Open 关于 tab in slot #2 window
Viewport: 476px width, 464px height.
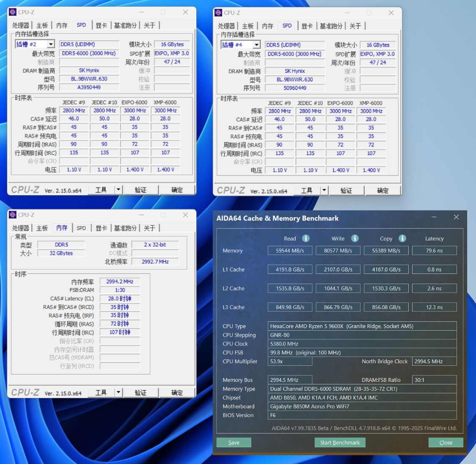tap(149, 25)
